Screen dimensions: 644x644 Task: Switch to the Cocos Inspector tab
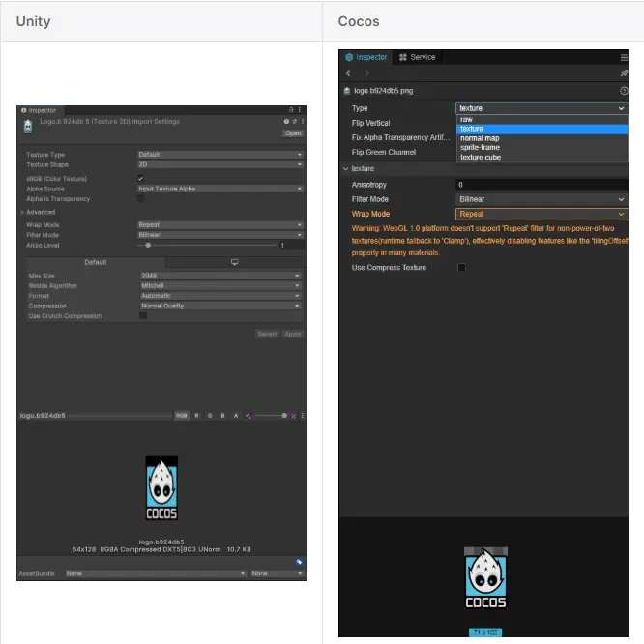pyautogui.click(x=366, y=57)
